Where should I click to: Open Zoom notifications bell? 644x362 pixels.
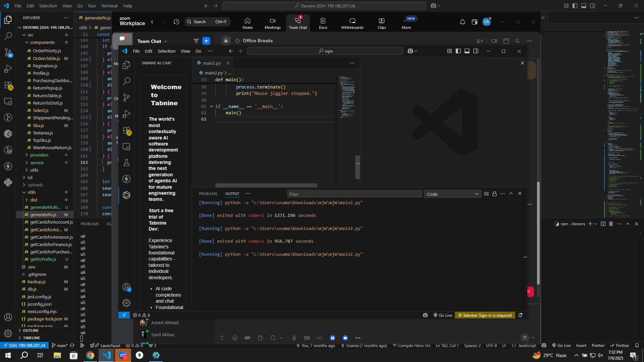(x=462, y=22)
